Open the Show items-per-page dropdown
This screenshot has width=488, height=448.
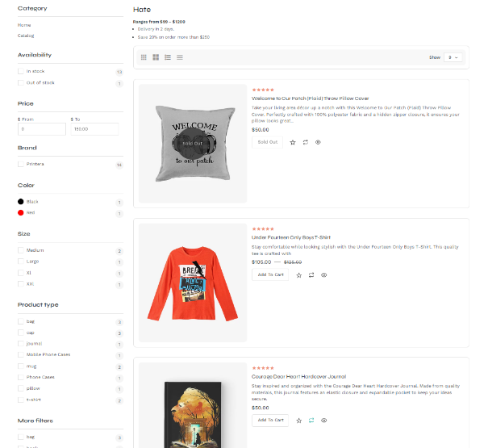coord(452,57)
